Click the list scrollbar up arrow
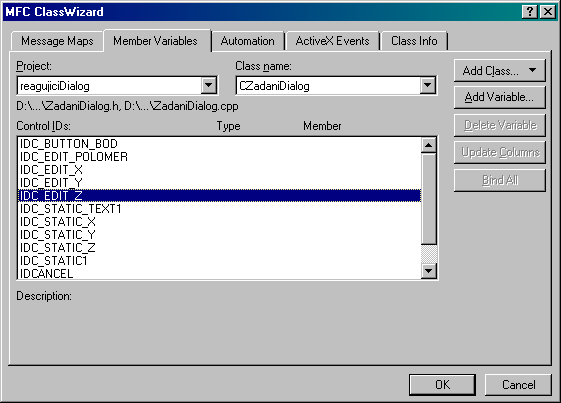The width and height of the screenshot is (561, 403). [x=429, y=145]
